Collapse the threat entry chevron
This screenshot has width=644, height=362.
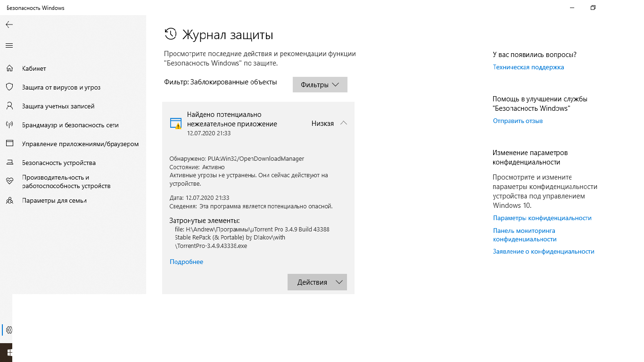344,123
